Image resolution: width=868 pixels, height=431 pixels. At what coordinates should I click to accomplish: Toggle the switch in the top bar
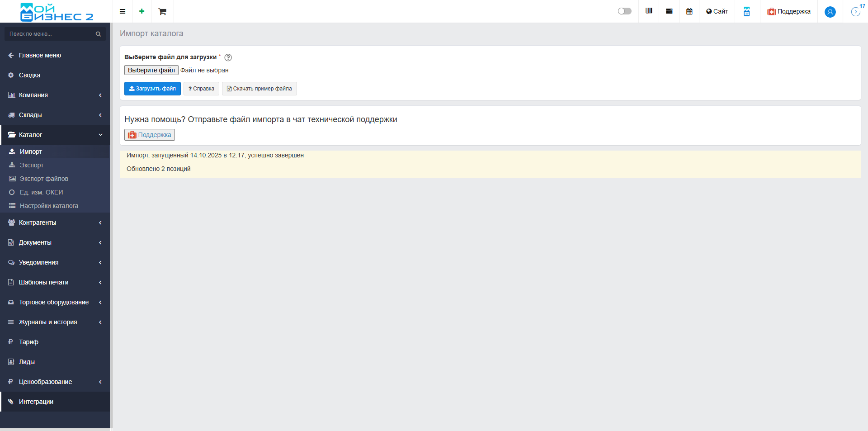point(624,11)
